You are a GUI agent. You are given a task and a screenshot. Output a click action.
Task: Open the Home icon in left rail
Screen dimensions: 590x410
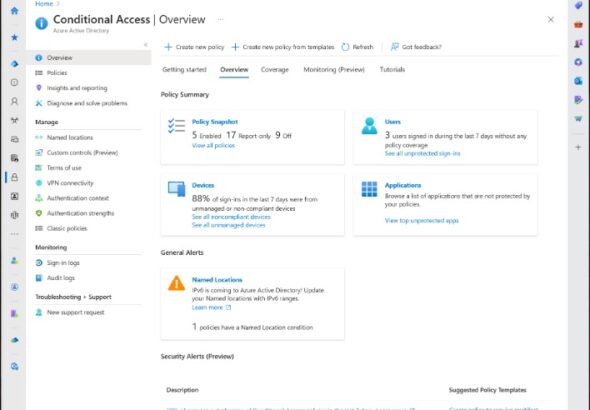[14, 11]
